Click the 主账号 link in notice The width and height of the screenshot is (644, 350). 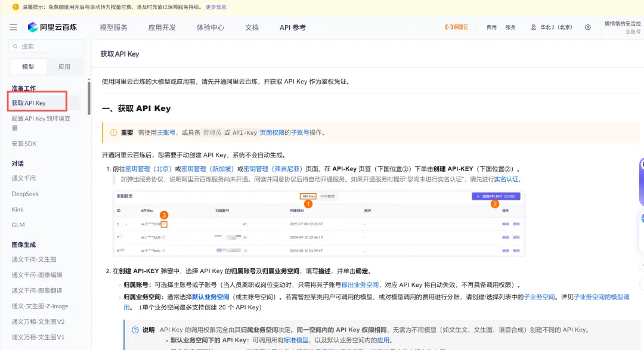click(166, 133)
